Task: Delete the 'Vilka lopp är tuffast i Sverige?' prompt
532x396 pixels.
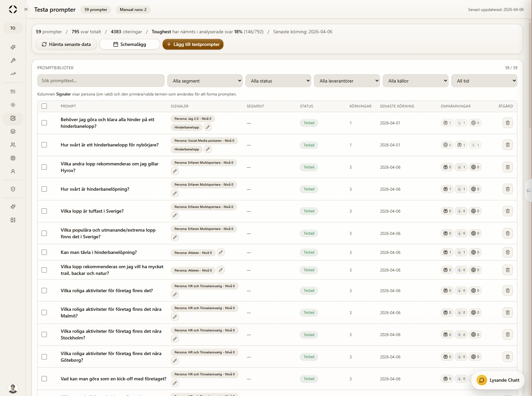Action: point(507,211)
